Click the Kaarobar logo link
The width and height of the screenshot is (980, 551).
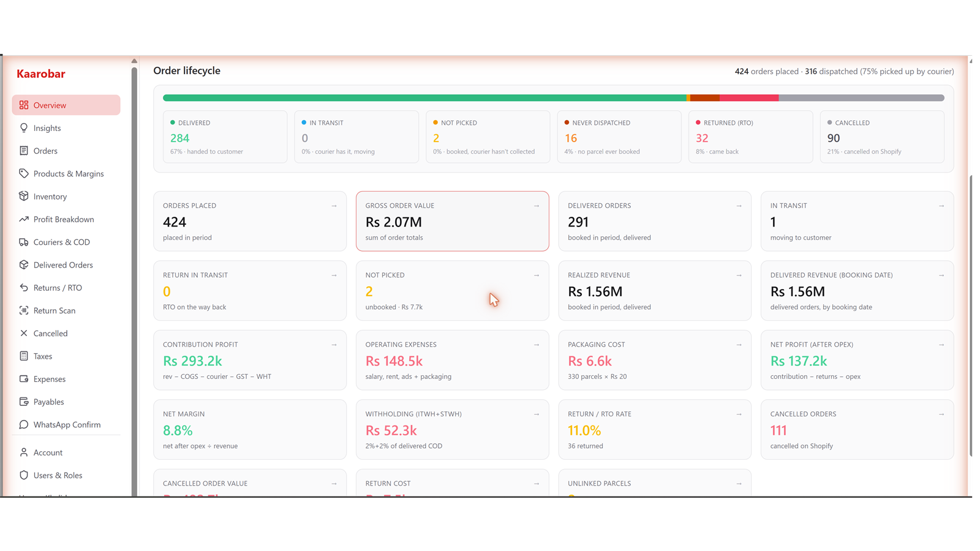pyautogui.click(x=41, y=73)
